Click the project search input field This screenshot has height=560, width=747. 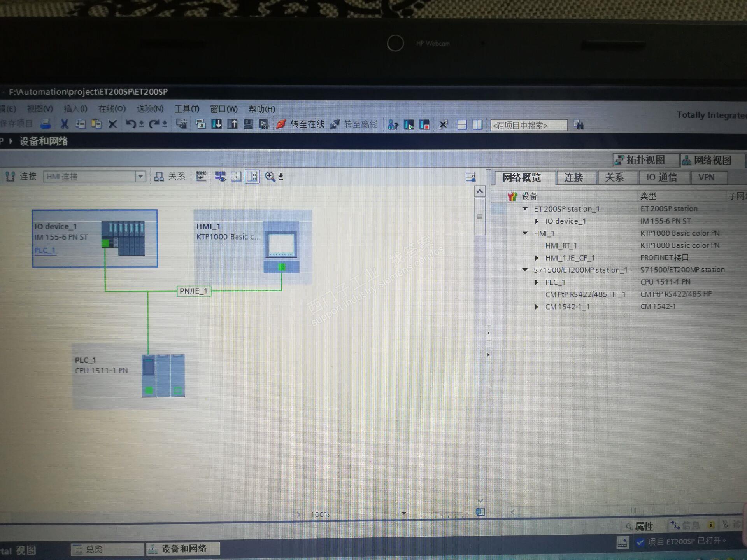(x=528, y=125)
